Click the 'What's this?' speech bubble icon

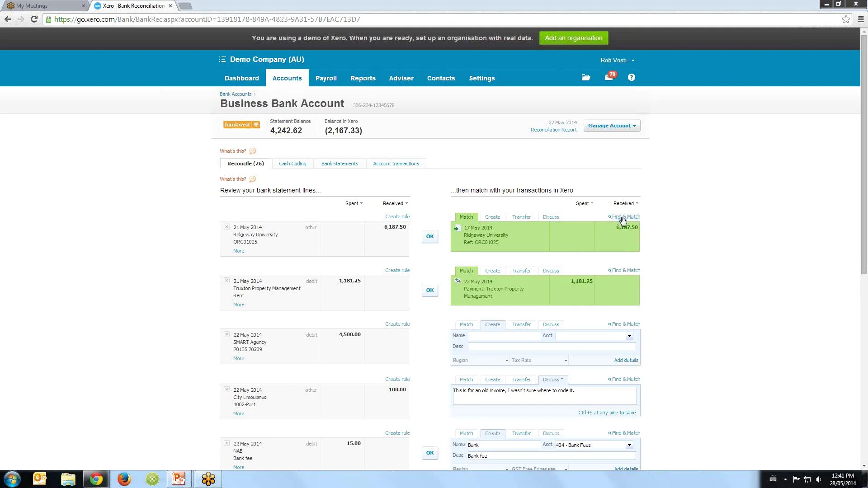[x=252, y=150]
